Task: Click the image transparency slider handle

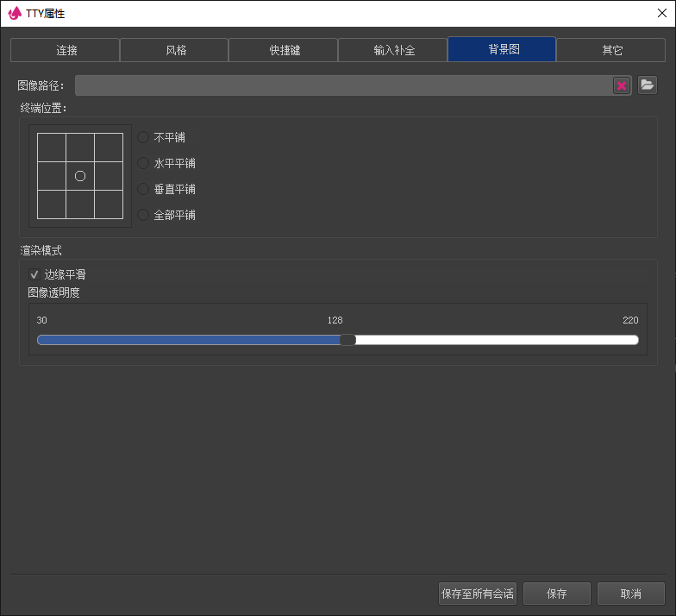Action: click(347, 340)
